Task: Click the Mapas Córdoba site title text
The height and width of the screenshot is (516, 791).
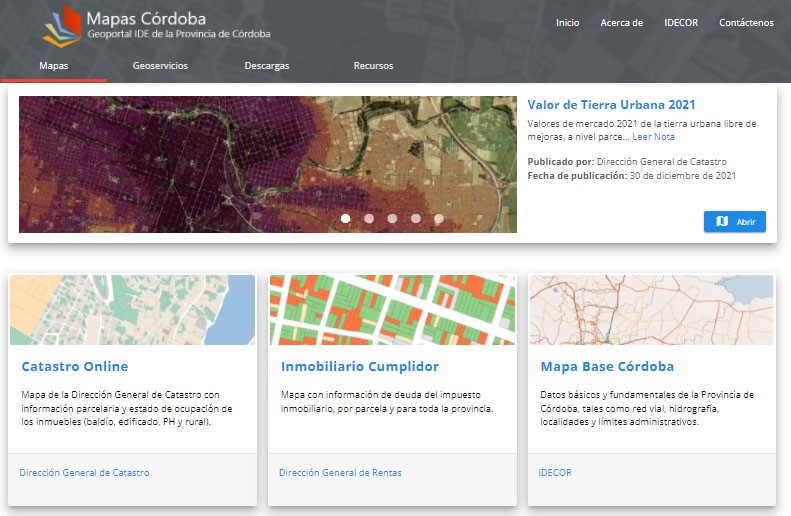Action: tap(146, 19)
